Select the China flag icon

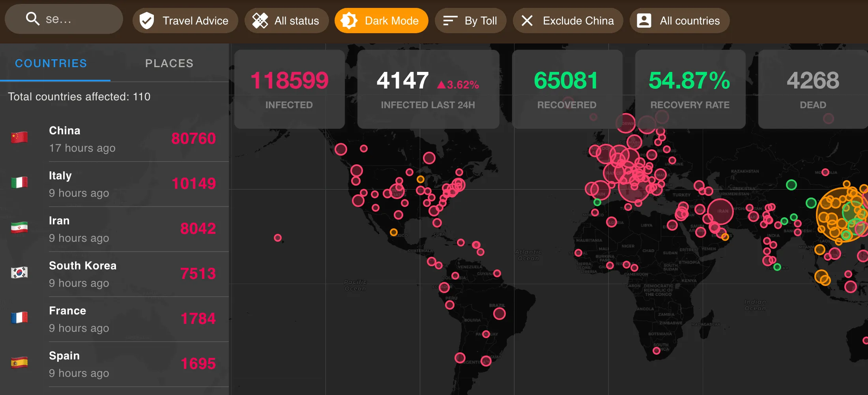pos(19,137)
